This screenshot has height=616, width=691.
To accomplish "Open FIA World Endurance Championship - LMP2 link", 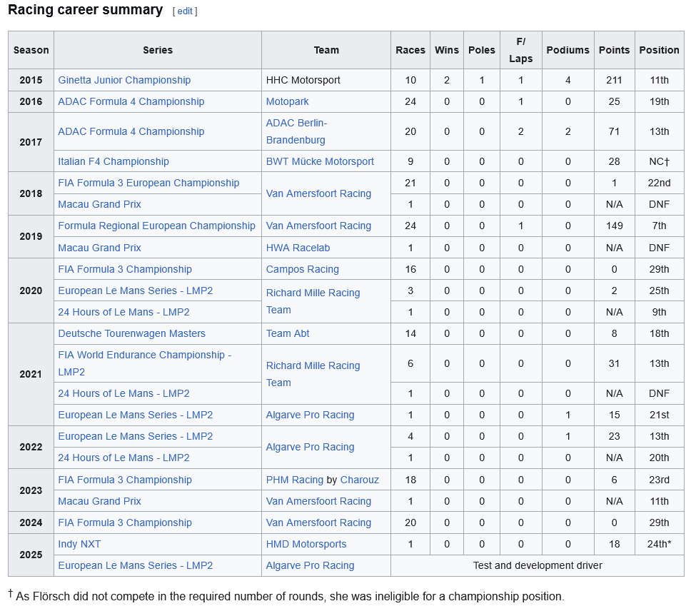I will [144, 363].
